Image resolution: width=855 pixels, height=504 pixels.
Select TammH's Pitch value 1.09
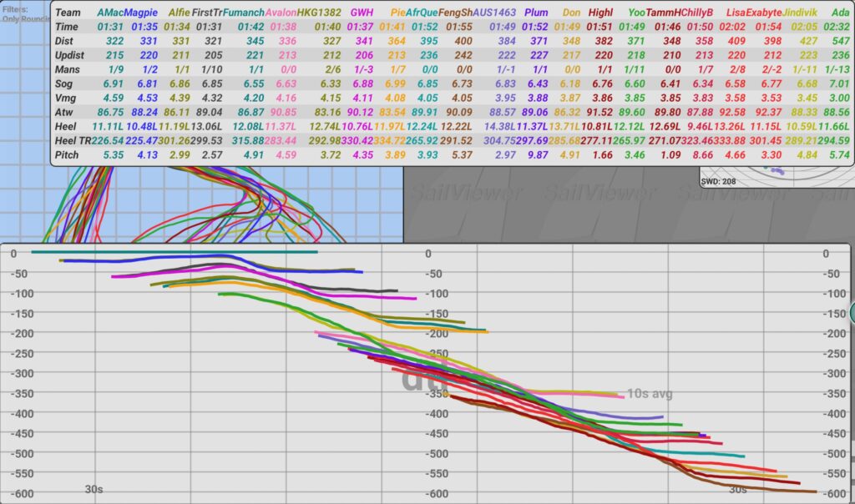click(x=670, y=154)
